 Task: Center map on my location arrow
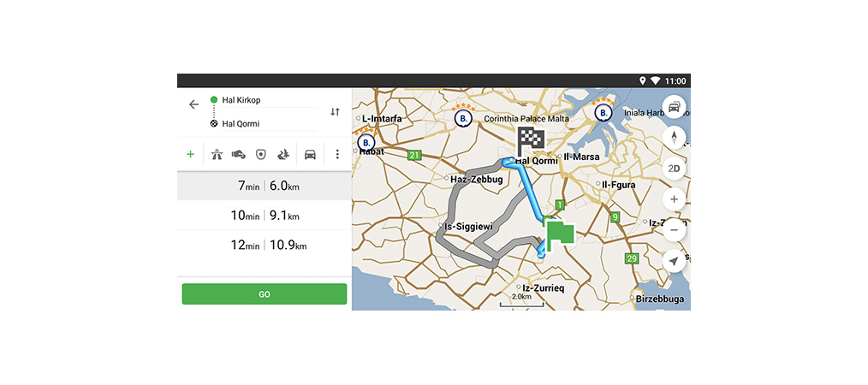click(x=674, y=261)
